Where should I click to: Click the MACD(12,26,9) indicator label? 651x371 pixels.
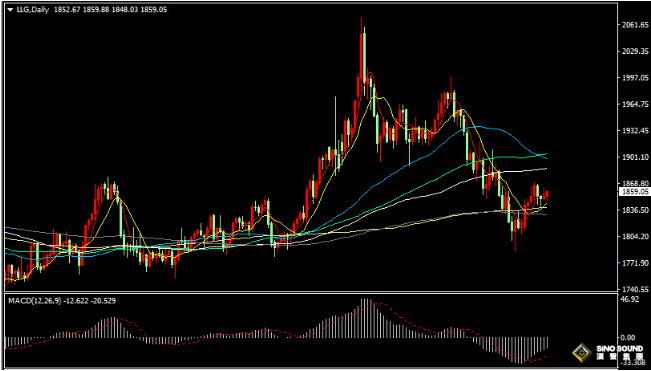tap(34, 300)
